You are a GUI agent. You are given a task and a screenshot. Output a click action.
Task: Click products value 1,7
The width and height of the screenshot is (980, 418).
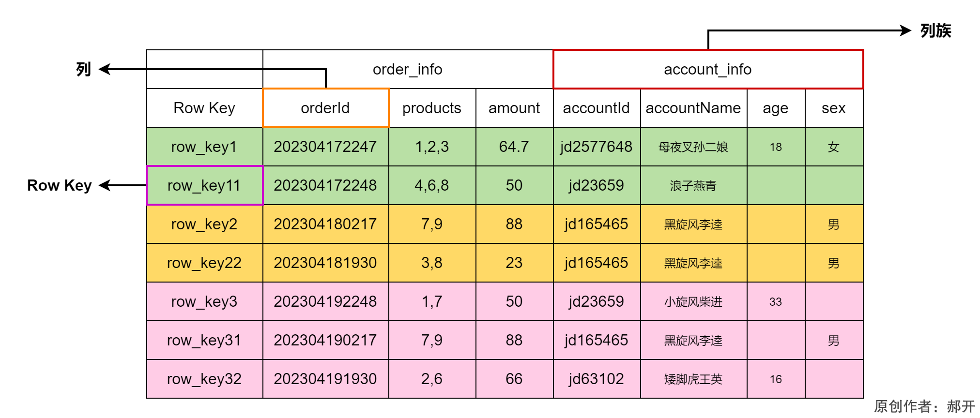pyautogui.click(x=432, y=301)
